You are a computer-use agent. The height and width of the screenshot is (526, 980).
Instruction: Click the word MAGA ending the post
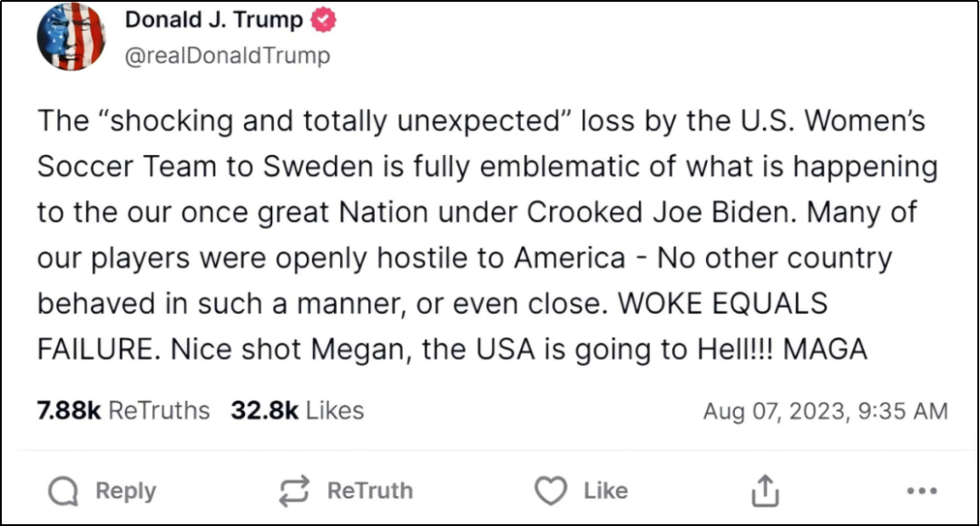coord(825,349)
